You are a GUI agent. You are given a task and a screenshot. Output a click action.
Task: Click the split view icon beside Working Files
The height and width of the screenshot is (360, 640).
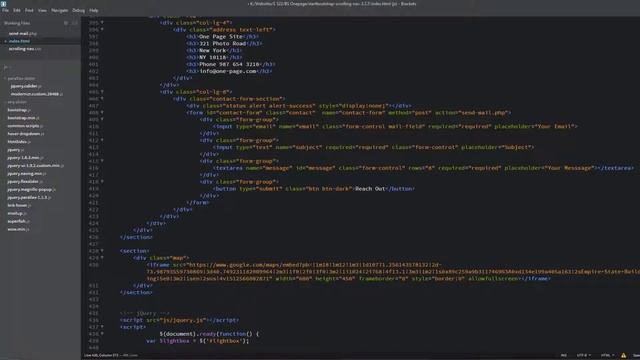pos(75,23)
